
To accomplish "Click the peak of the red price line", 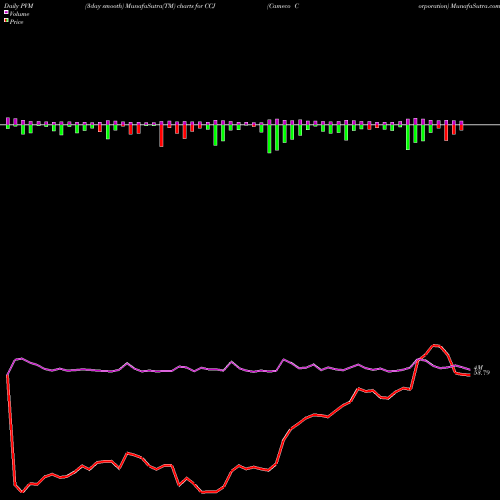I will click(x=435, y=345).
